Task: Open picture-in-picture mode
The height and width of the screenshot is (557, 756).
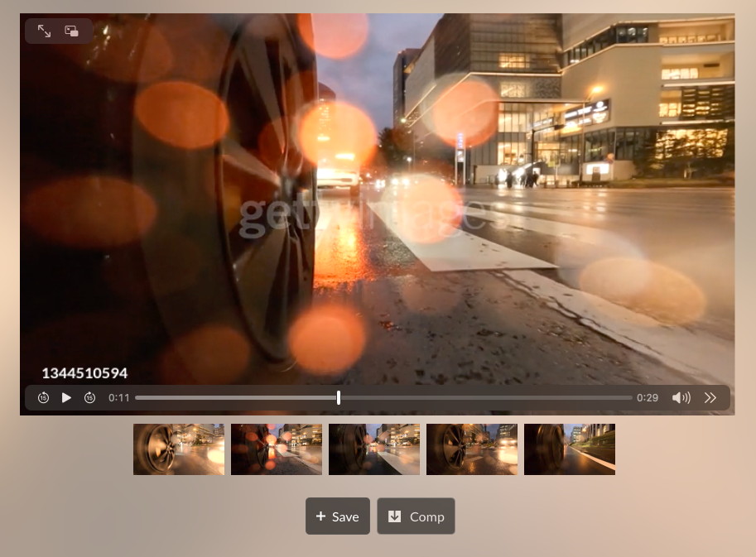Action: [x=72, y=31]
